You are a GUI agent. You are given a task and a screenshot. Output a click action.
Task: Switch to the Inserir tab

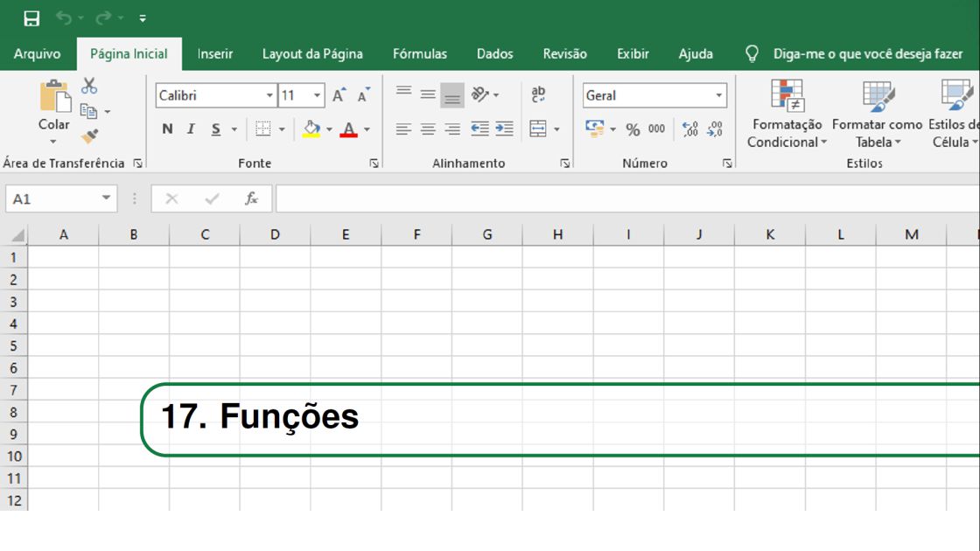coord(215,53)
